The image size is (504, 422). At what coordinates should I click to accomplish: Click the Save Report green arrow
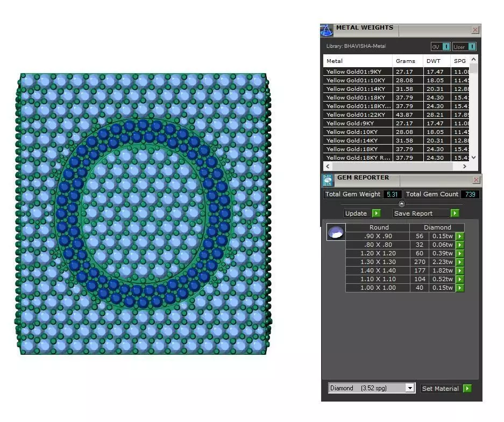455,213
